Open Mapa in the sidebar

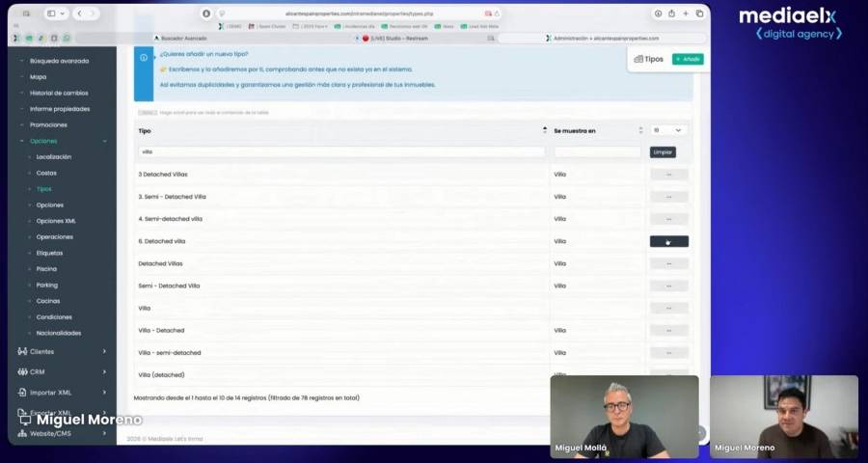(x=39, y=77)
